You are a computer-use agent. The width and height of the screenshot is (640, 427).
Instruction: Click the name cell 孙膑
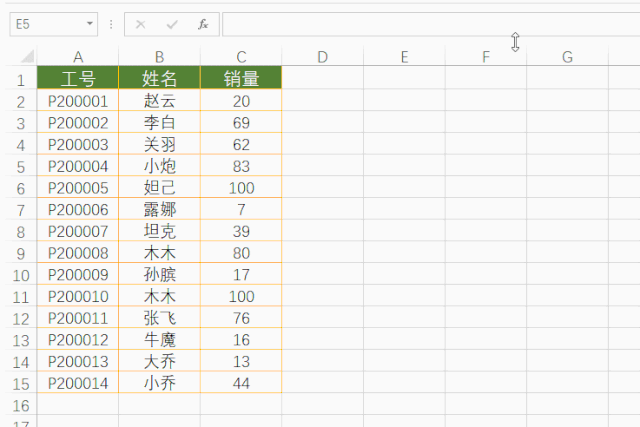point(160,274)
